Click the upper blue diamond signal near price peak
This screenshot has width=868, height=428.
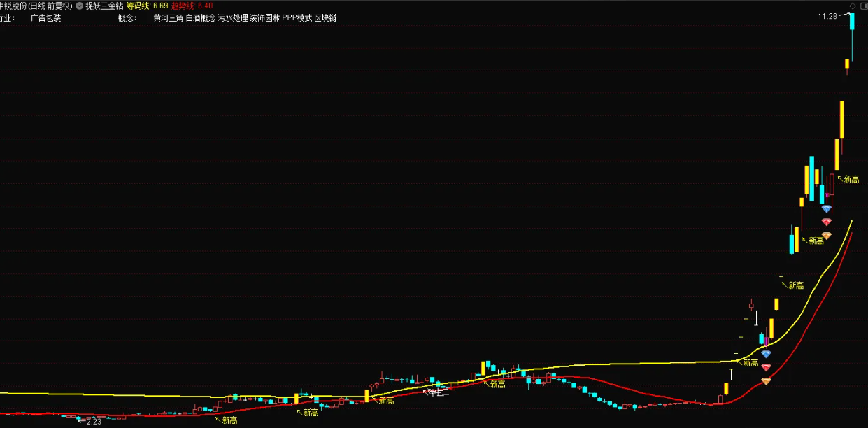[x=826, y=208]
